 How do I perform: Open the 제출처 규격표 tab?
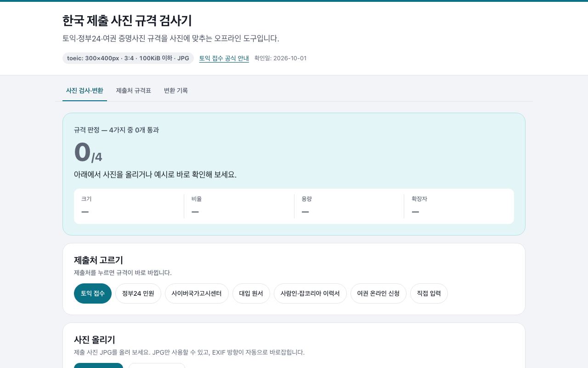(x=134, y=91)
